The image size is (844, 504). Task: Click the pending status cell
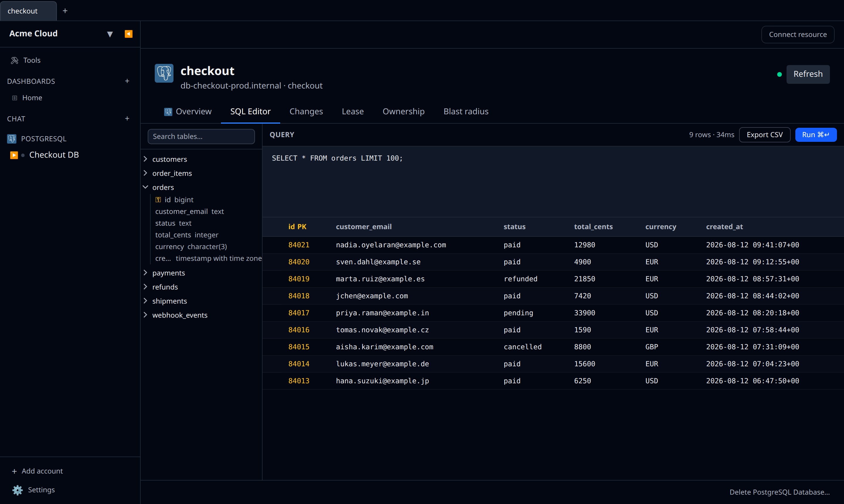tap(518, 313)
